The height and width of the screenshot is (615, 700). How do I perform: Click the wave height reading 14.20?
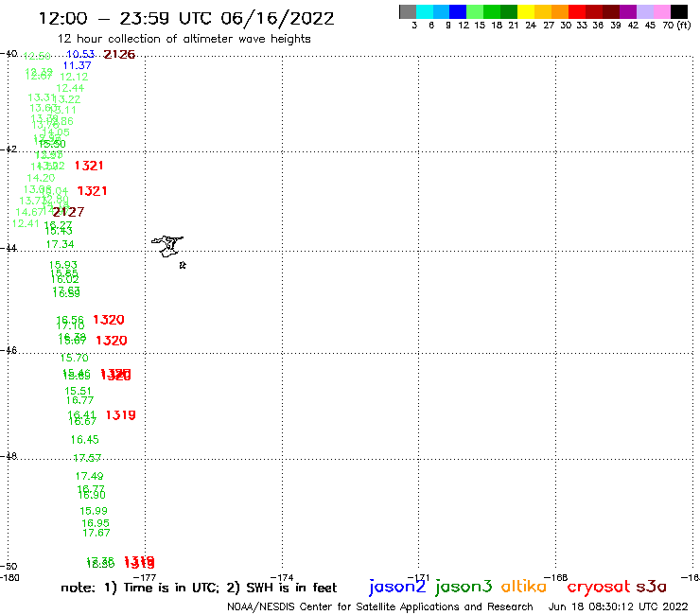(41, 178)
